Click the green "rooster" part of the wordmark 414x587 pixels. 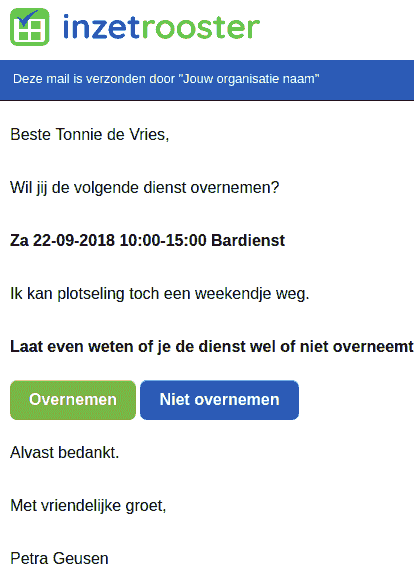200,28
